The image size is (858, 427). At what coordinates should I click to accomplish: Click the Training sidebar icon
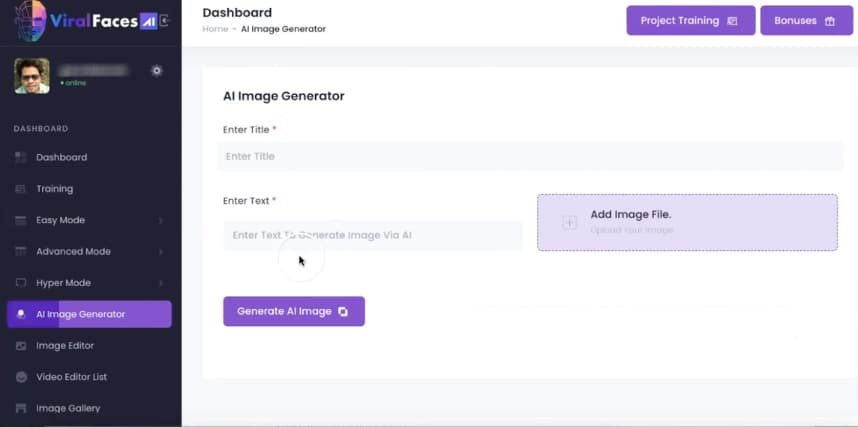tap(21, 189)
